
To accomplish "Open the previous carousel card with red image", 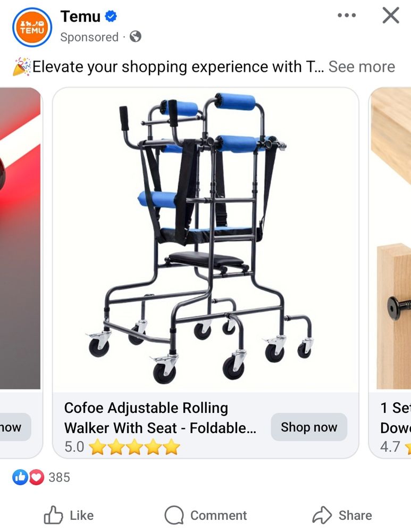I will [20, 238].
